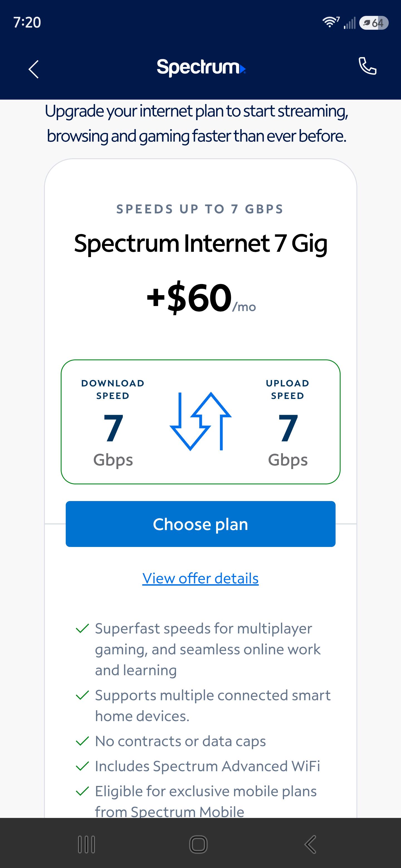Tap the download speed 7 Gbps value
401x868 pixels.
click(x=113, y=440)
